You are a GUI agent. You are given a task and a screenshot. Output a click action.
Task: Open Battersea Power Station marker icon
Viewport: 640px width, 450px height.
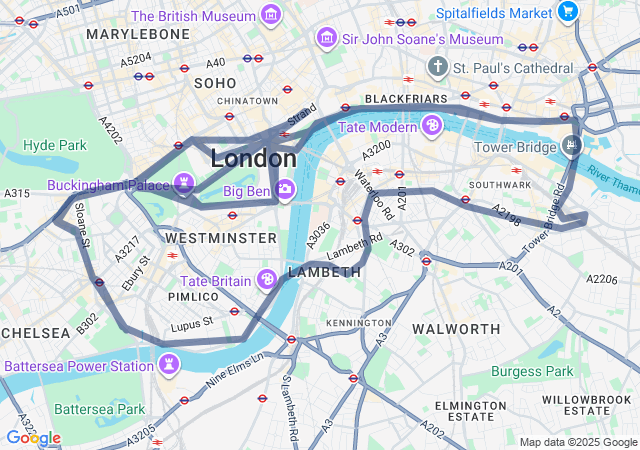click(169, 364)
